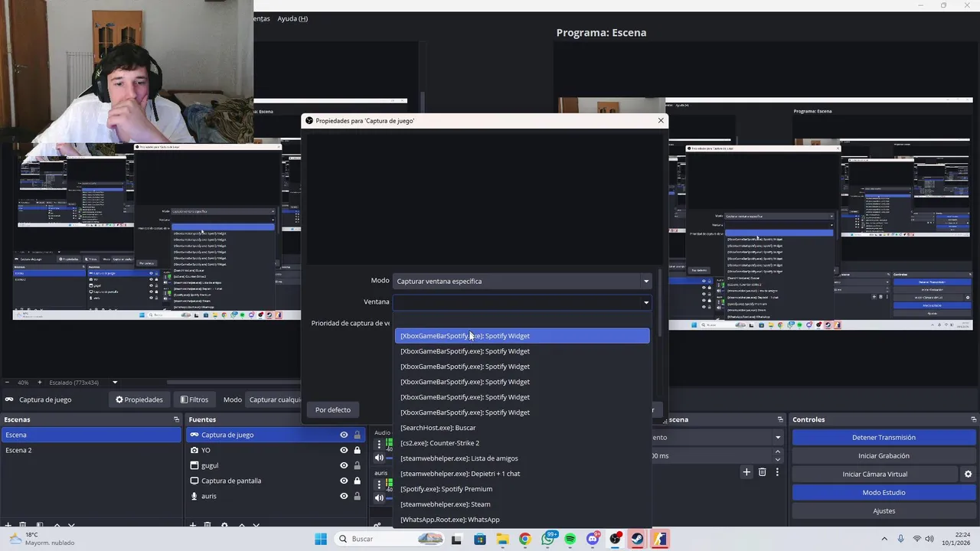Open Steam from the taskbar
This screenshot has width=980, height=551.
(x=637, y=539)
